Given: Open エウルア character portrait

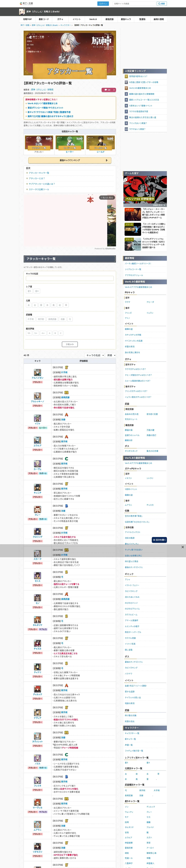Looking at the screenshot, I should [x=38, y=440].
